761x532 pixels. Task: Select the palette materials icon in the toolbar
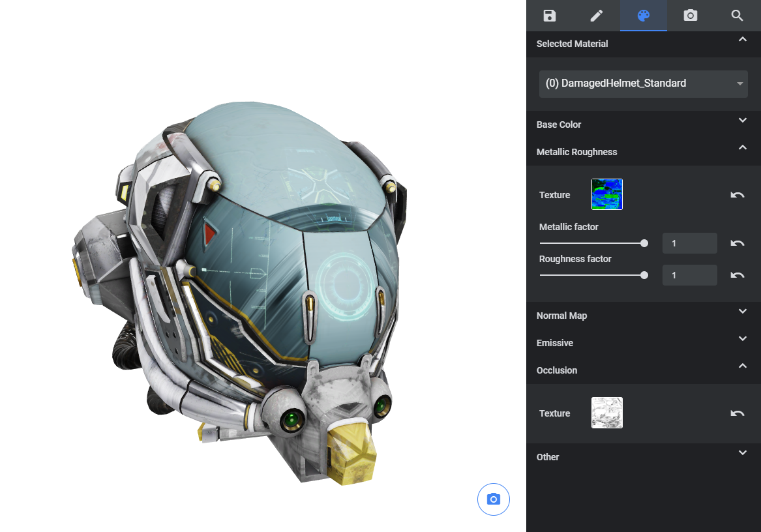click(643, 16)
